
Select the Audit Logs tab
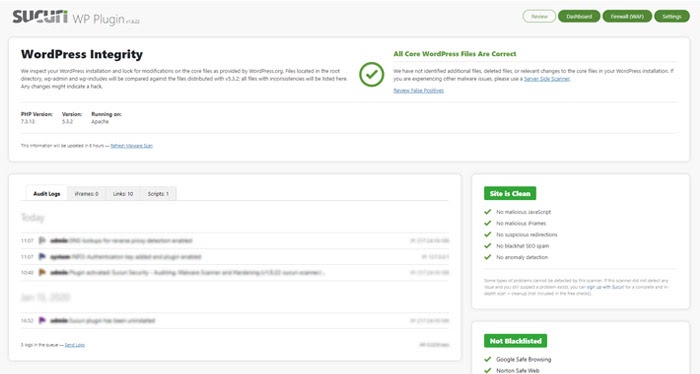coord(46,194)
